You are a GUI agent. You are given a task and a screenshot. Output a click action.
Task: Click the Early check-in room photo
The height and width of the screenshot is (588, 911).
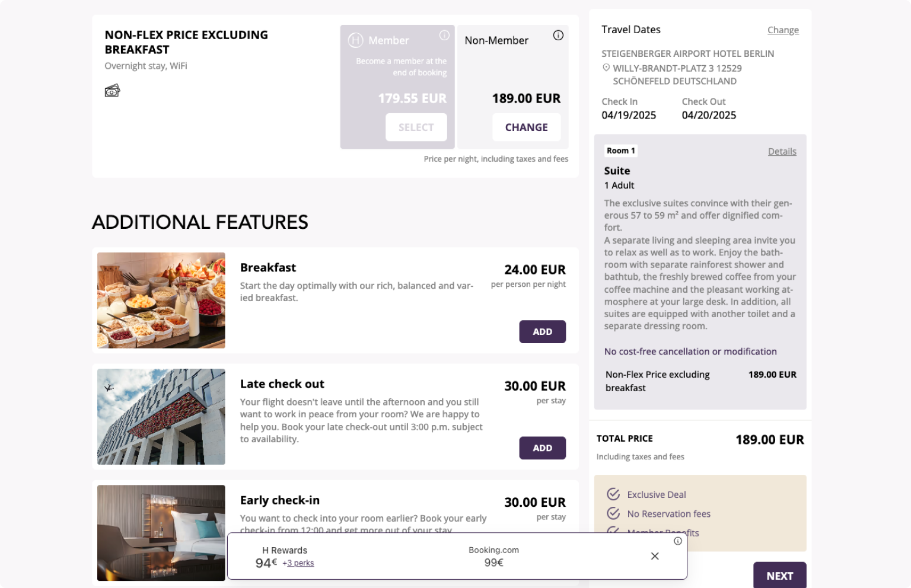161,533
